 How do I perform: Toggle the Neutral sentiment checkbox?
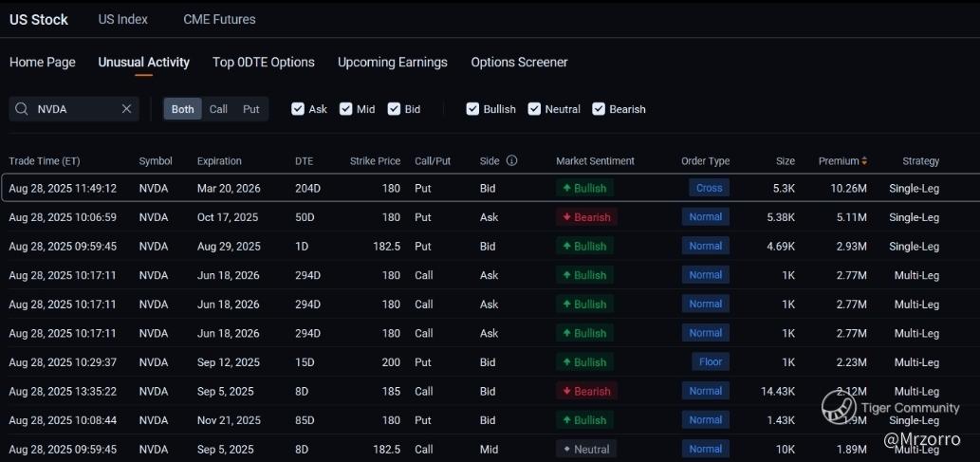point(534,109)
